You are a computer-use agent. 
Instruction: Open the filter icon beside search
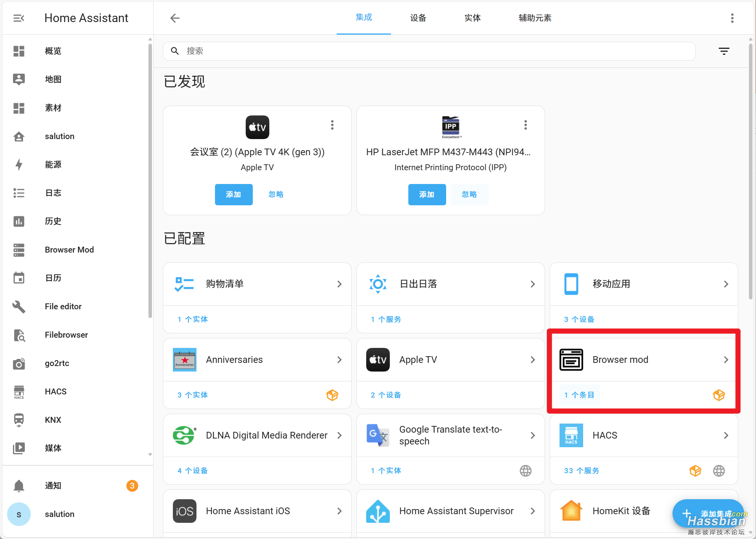point(724,51)
